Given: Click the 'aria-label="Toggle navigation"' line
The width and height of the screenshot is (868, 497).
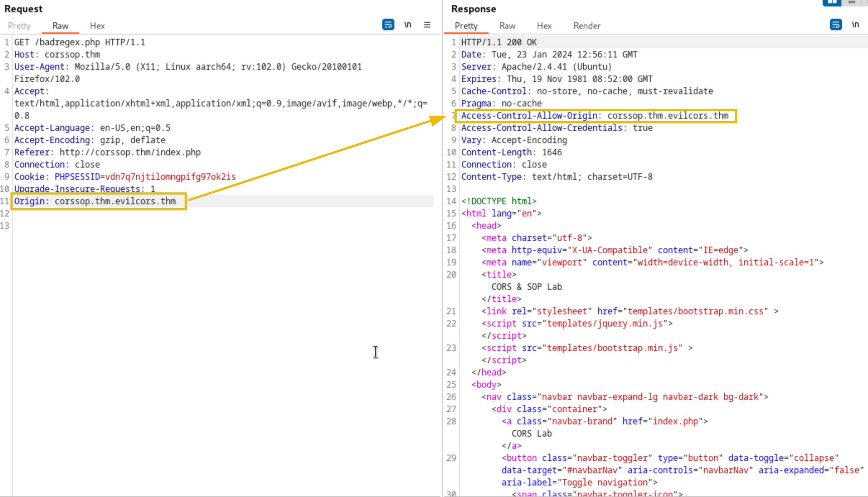Looking at the screenshot, I should pos(580,483).
